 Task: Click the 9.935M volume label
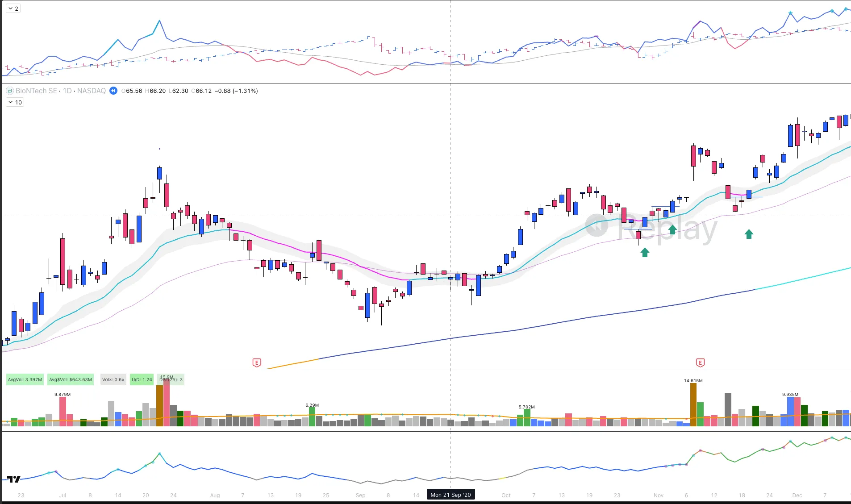[x=790, y=395]
